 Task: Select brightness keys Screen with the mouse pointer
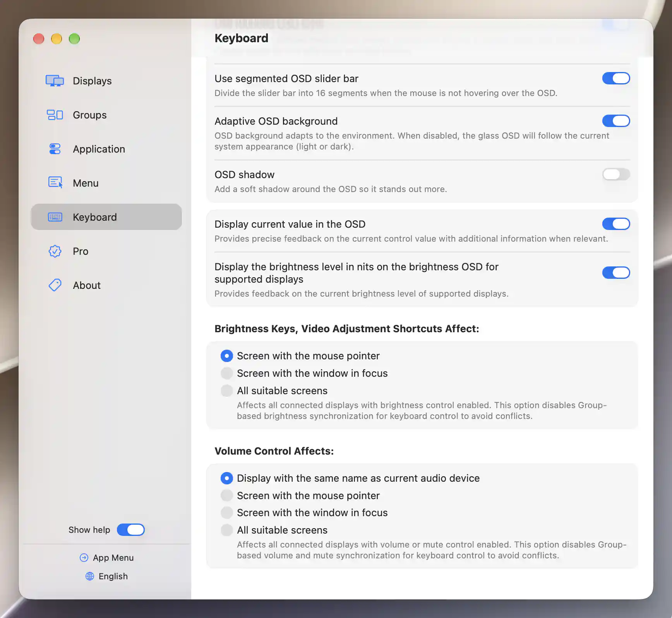click(227, 356)
